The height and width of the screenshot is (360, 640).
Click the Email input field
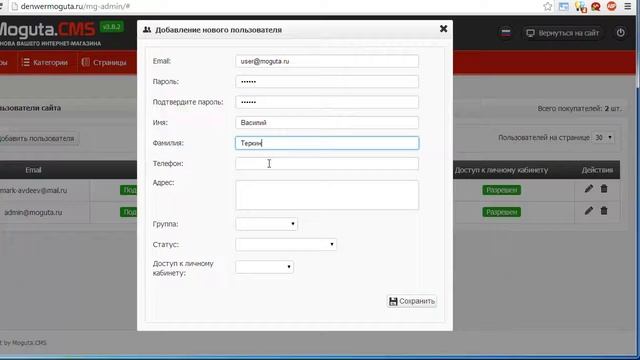[x=327, y=61]
